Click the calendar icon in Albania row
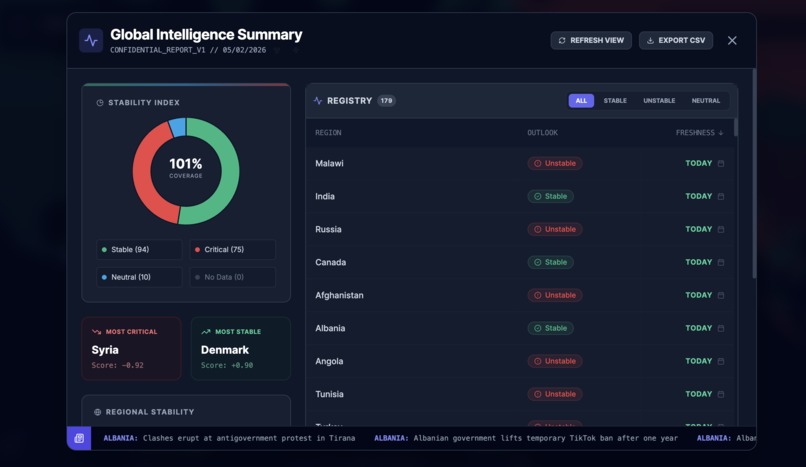806x467 pixels. tap(721, 328)
